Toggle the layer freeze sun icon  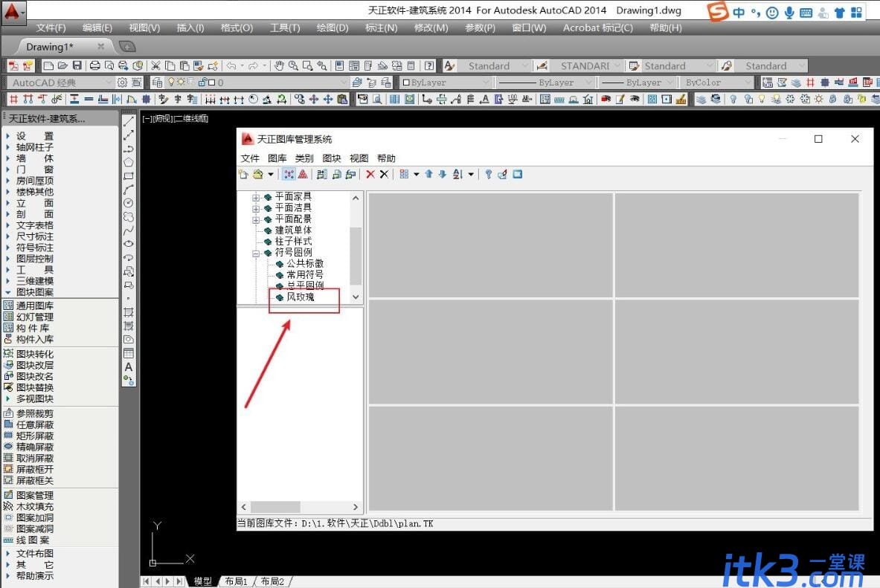pos(181,83)
